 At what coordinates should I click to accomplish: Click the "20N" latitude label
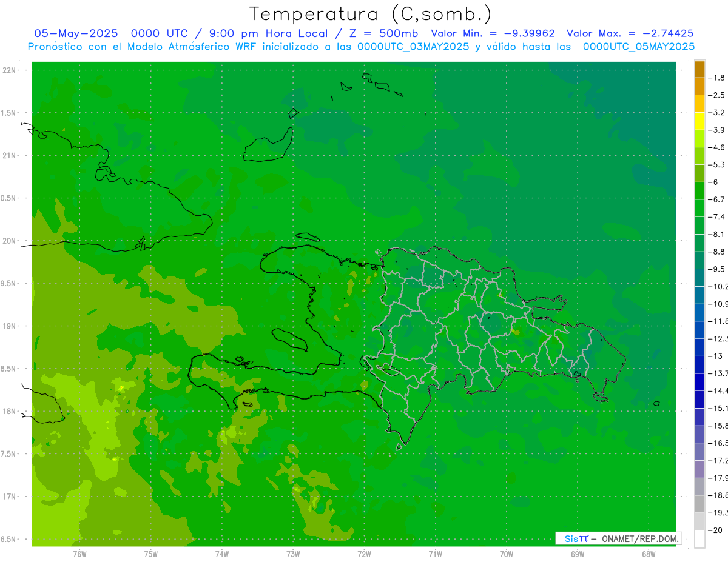click(9, 241)
